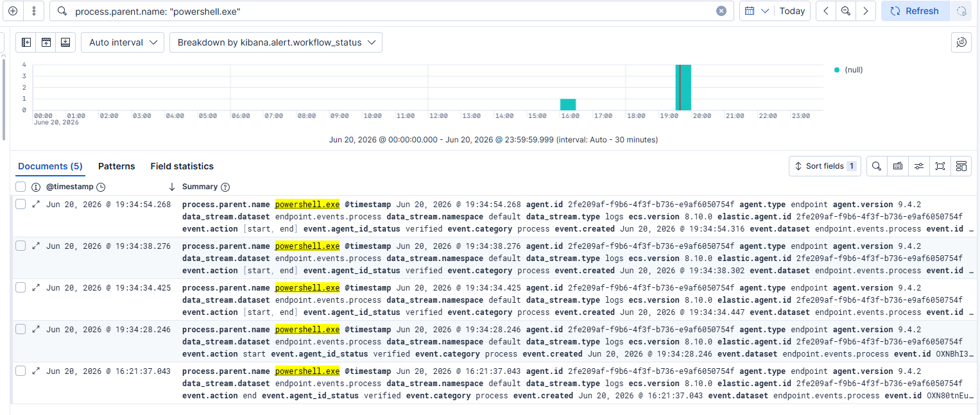Click the in-table search magnifier icon
The height and width of the screenshot is (415, 980).
click(x=877, y=166)
